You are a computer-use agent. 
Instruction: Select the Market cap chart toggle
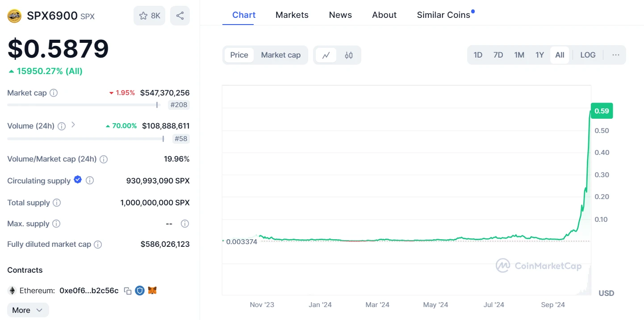(280, 55)
